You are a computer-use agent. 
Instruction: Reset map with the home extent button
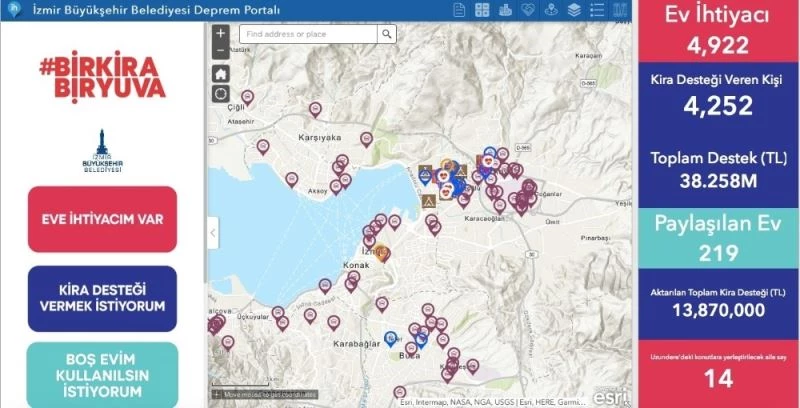coord(221,73)
